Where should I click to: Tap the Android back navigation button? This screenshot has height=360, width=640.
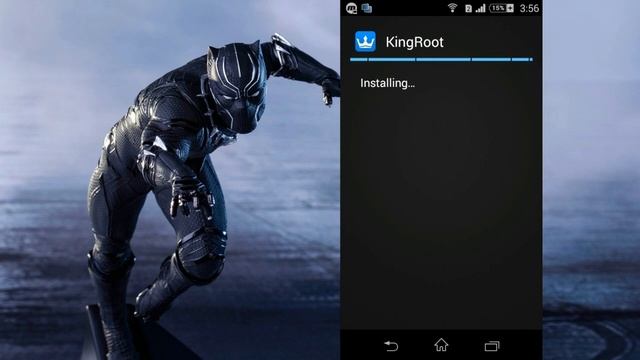pyautogui.click(x=391, y=346)
